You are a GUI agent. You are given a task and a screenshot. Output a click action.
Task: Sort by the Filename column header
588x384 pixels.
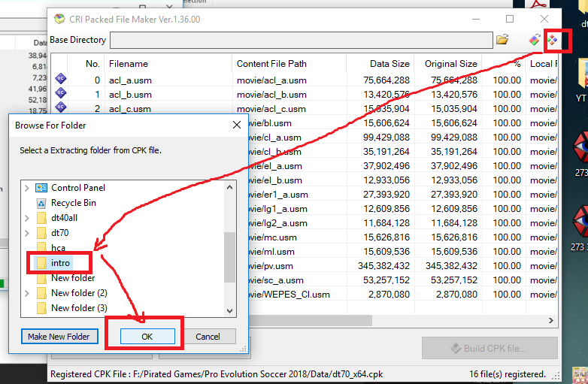coord(168,64)
